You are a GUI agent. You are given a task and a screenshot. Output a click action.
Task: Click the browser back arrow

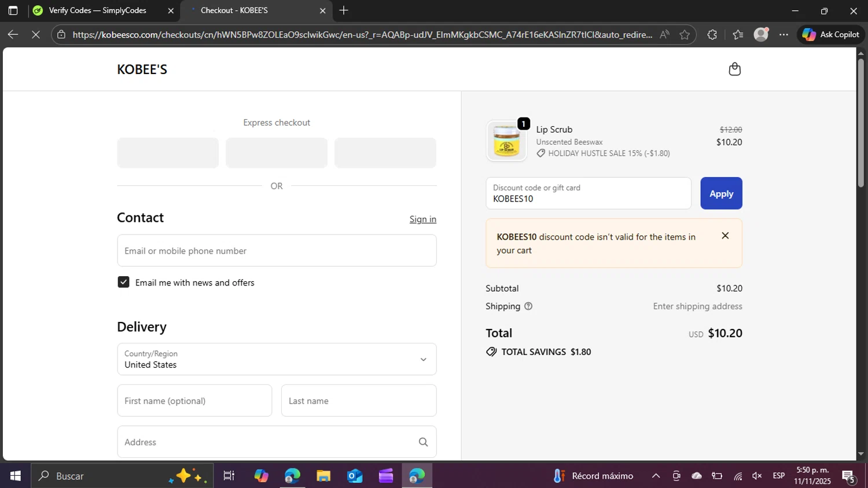(x=13, y=35)
